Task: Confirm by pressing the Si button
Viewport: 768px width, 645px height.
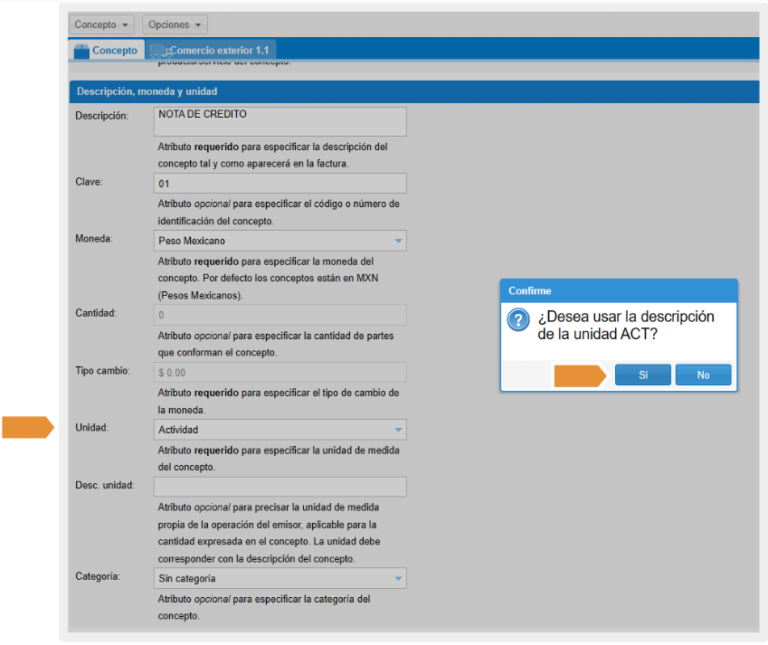Action: (642, 375)
